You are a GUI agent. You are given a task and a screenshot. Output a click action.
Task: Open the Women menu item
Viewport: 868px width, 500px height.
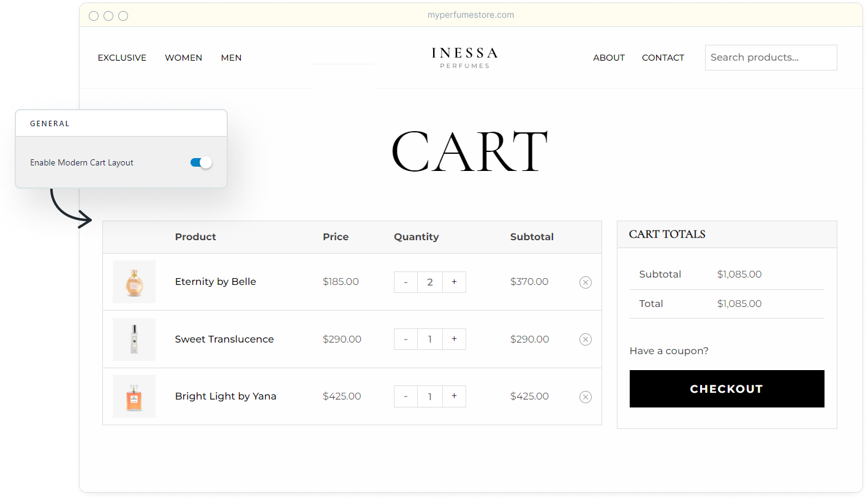183,58
